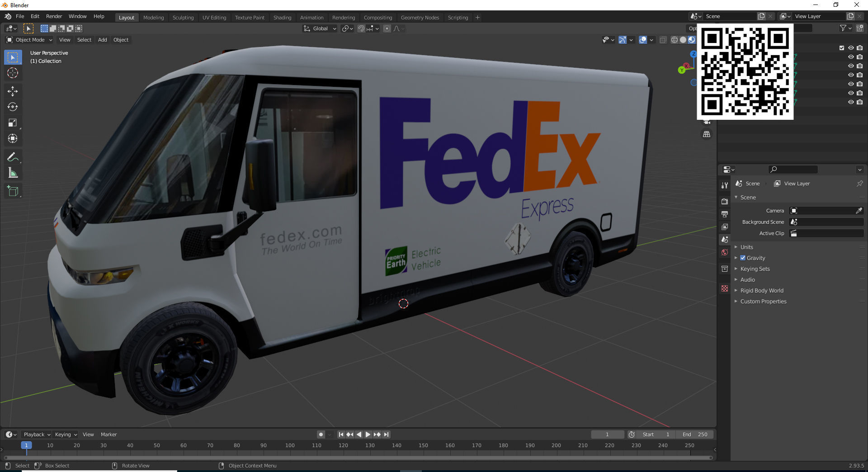Toggle viewport gizmos visibility
Image resolution: width=868 pixels, height=472 pixels.
623,40
